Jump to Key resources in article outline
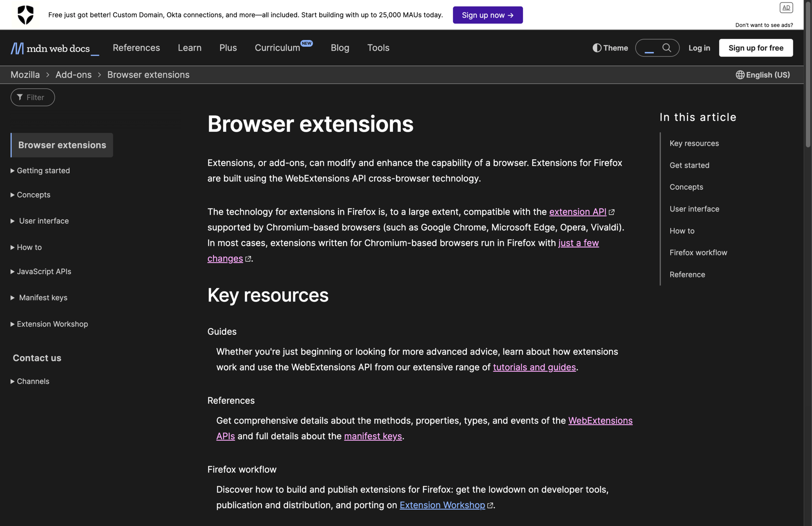 [694, 143]
